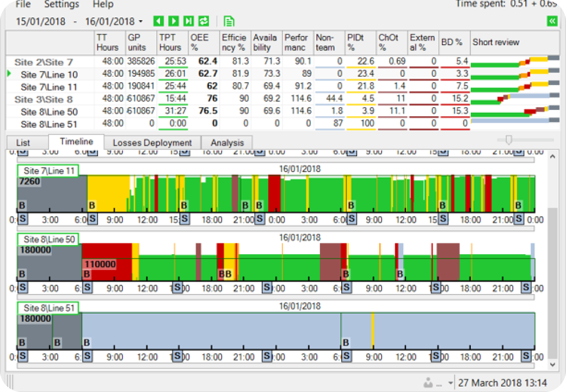Click the B marker under 7260 on Line 11
The width and height of the screenshot is (566, 392).
pos(22,205)
